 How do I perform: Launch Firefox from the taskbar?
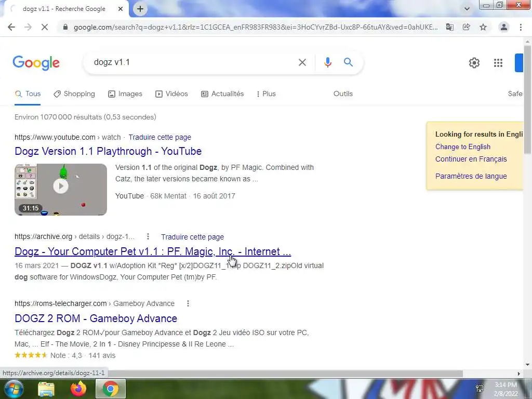[x=78, y=389]
